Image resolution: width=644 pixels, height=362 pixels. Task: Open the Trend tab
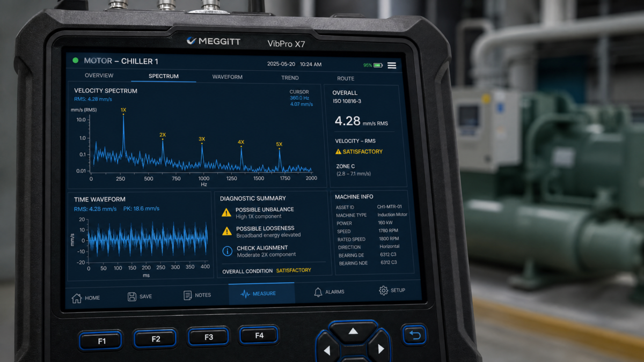[290, 78]
